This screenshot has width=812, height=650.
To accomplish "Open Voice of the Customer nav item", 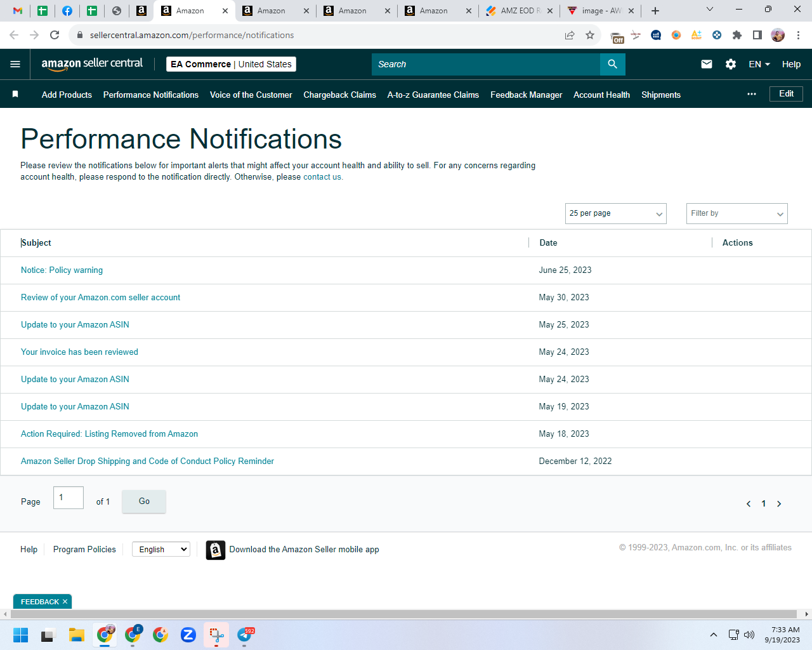I will (x=251, y=95).
